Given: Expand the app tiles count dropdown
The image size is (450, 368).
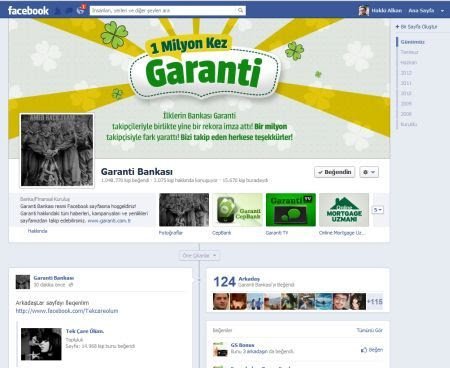Looking at the screenshot, I should [x=378, y=210].
